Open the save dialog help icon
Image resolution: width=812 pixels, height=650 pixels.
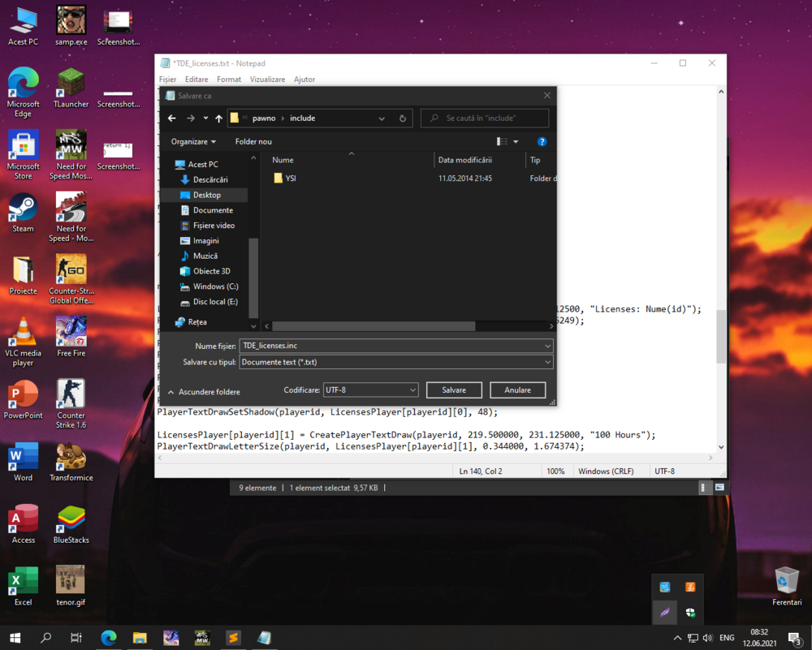542,142
